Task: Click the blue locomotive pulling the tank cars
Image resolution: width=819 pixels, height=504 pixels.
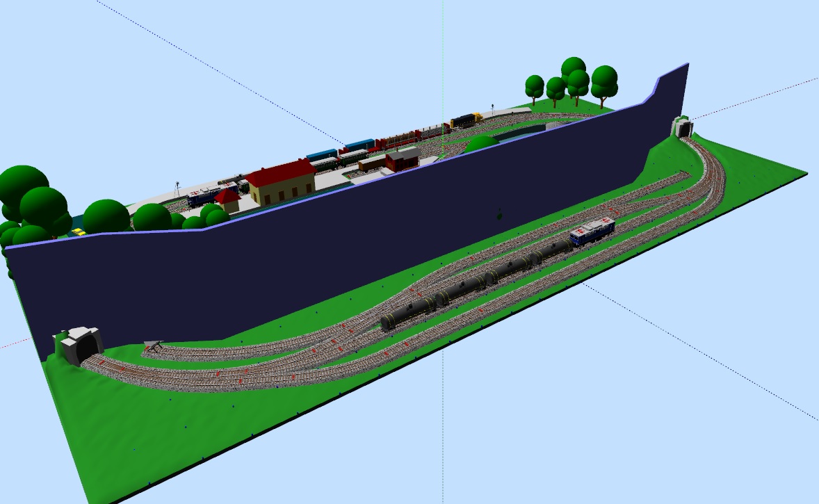Action: [x=592, y=231]
